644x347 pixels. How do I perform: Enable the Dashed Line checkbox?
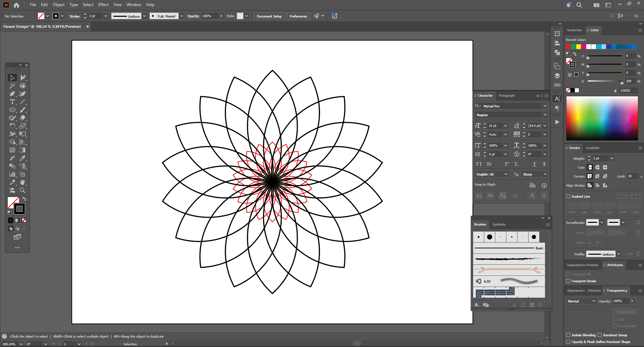click(568, 197)
